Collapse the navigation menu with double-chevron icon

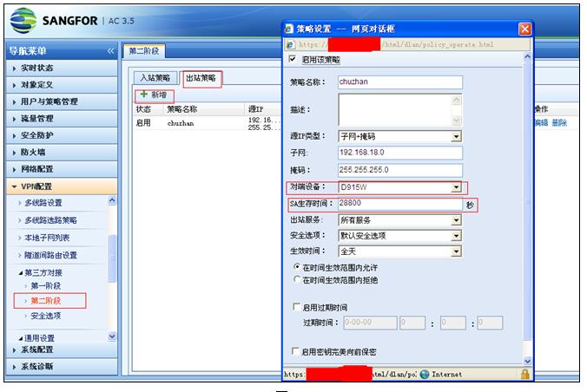pos(110,51)
